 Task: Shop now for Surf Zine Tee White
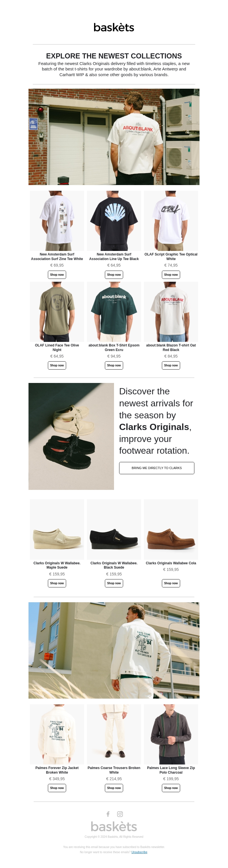coord(57,275)
